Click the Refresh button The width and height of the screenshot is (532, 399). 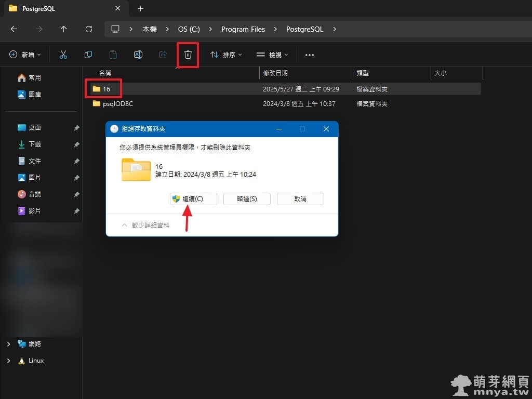[x=89, y=29]
